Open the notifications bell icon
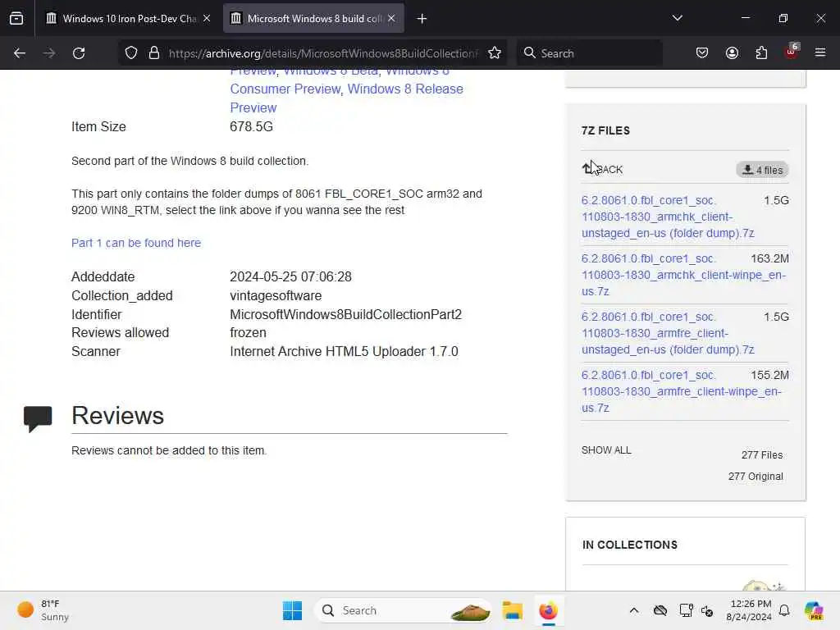Viewport: 840px width, 630px height. click(784, 610)
